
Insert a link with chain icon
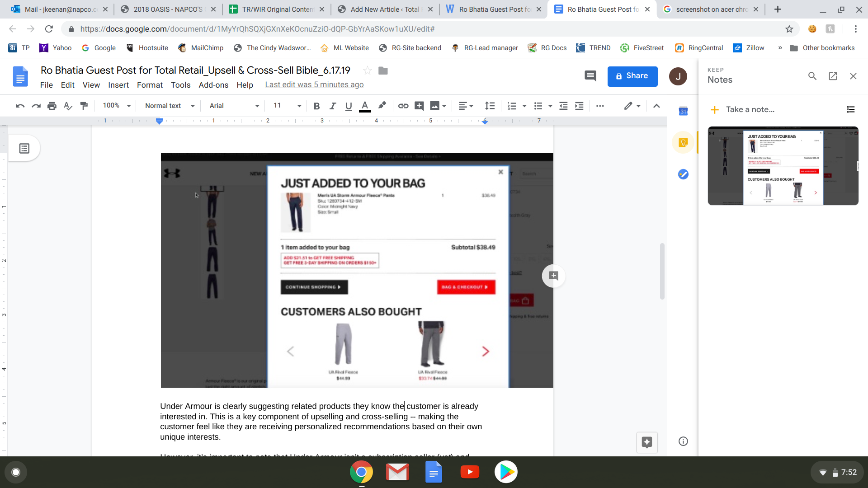tap(403, 106)
